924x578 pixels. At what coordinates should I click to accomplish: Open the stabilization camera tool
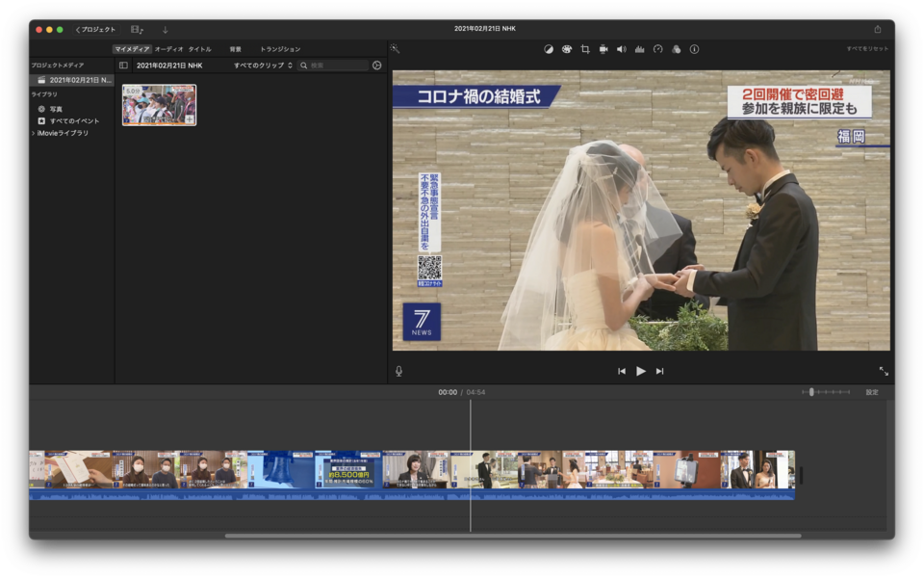603,49
